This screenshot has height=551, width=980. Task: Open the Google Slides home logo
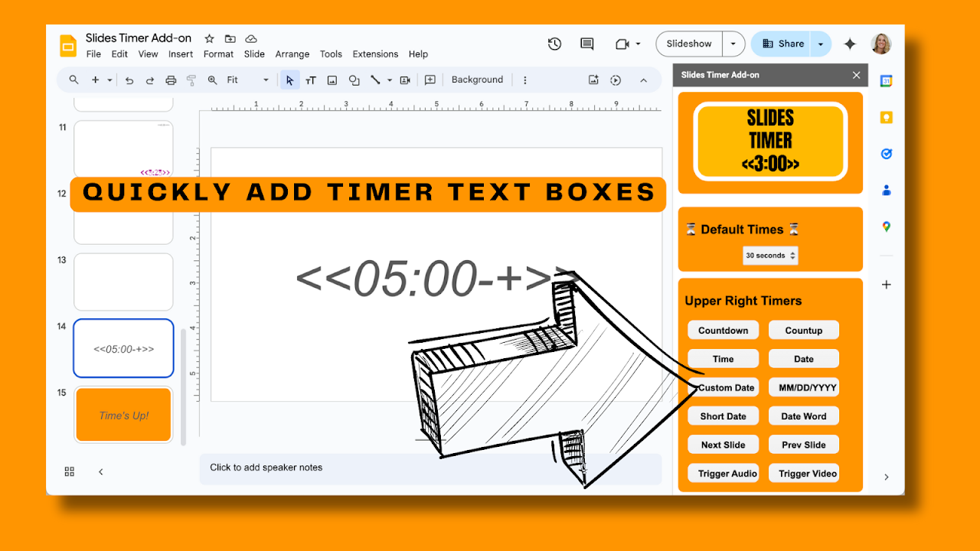[x=68, y=46]
